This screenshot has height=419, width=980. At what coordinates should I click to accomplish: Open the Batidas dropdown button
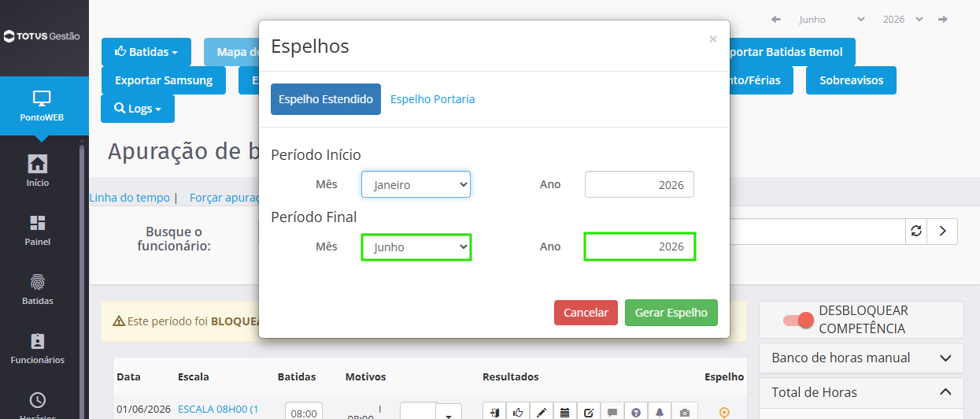[x=146, y=52]
